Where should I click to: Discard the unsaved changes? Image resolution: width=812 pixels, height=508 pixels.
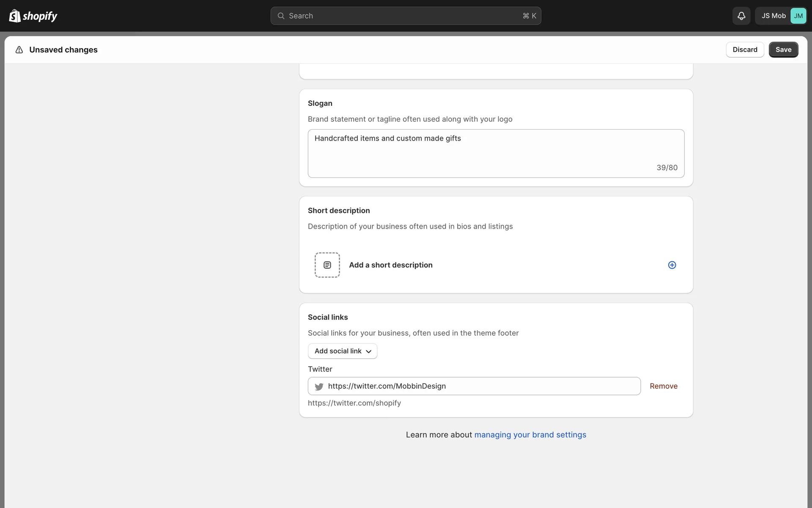(744, 50)
